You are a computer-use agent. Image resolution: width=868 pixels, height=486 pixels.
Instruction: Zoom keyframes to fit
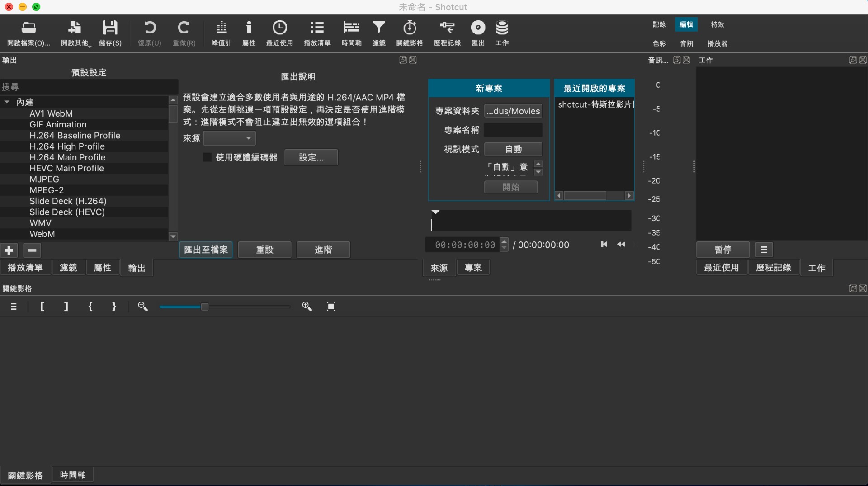331,307
